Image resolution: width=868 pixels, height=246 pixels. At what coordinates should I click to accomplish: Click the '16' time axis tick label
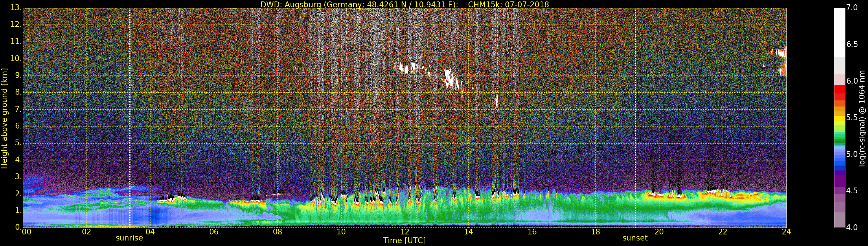click(532, 232)
